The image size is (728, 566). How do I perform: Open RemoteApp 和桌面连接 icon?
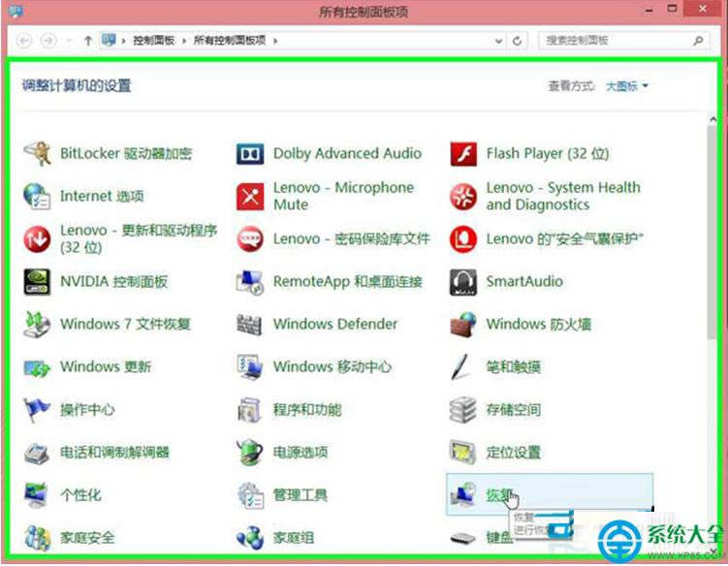coord(250,282)
